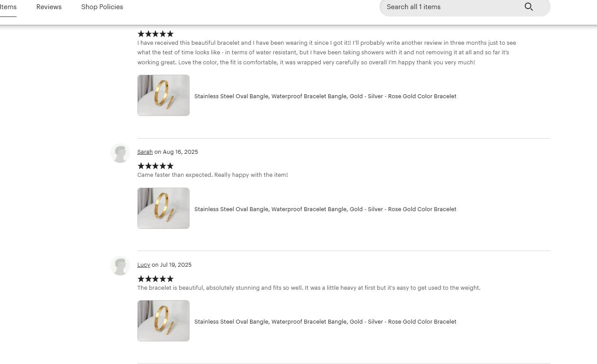
Task: Switch to the Reviews tab
Action: [49, 7]
